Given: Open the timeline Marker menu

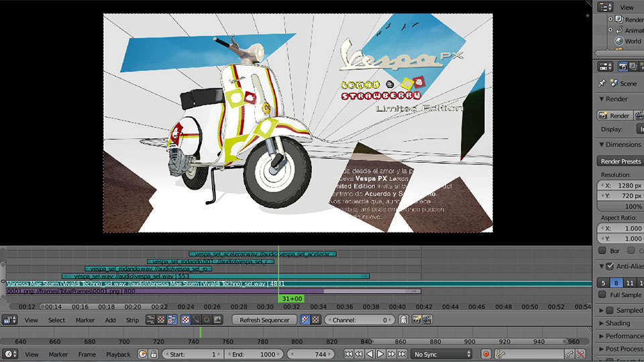Looking at the screenshot, I should (58, 355).
